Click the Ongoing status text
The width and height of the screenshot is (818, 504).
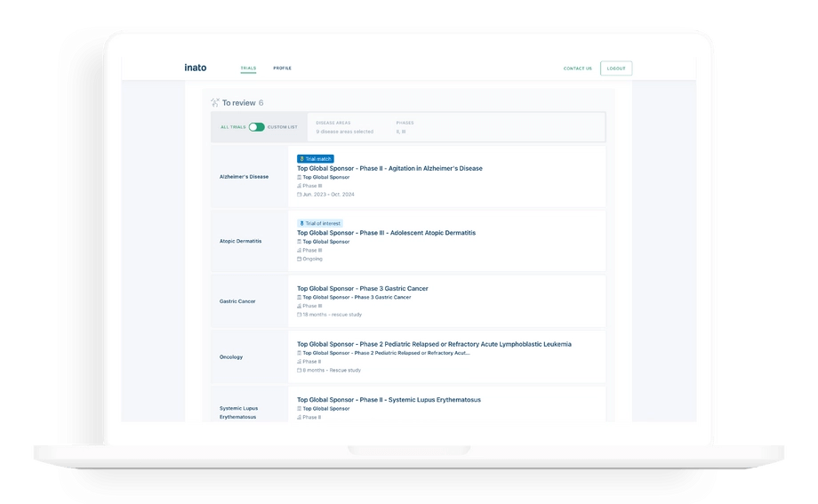click(x=313, y=259)
